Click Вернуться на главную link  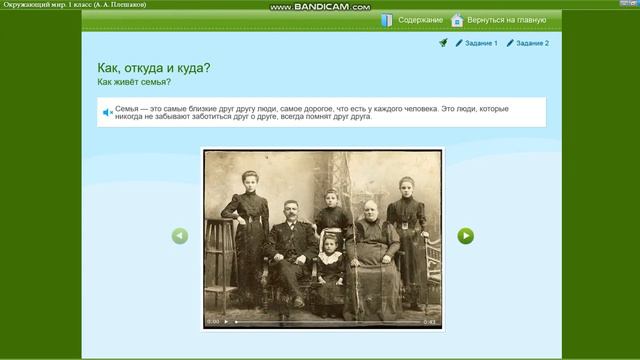point(507,20)
